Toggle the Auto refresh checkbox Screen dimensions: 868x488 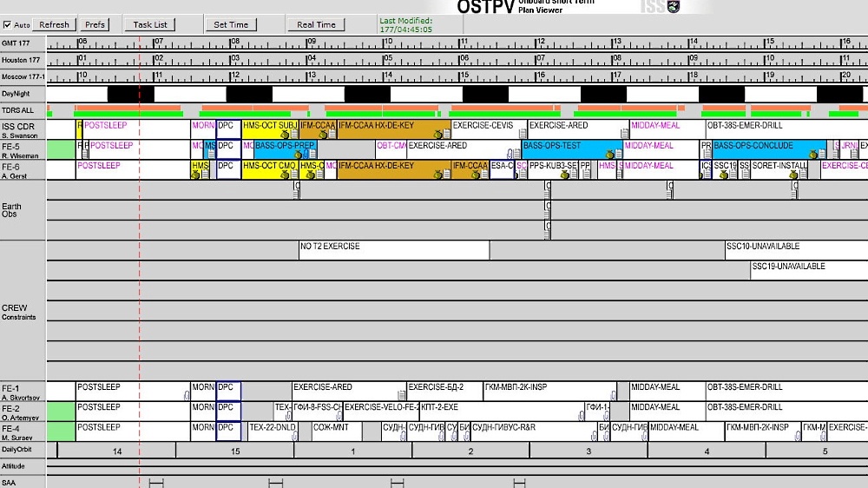[x=7, y=25]
